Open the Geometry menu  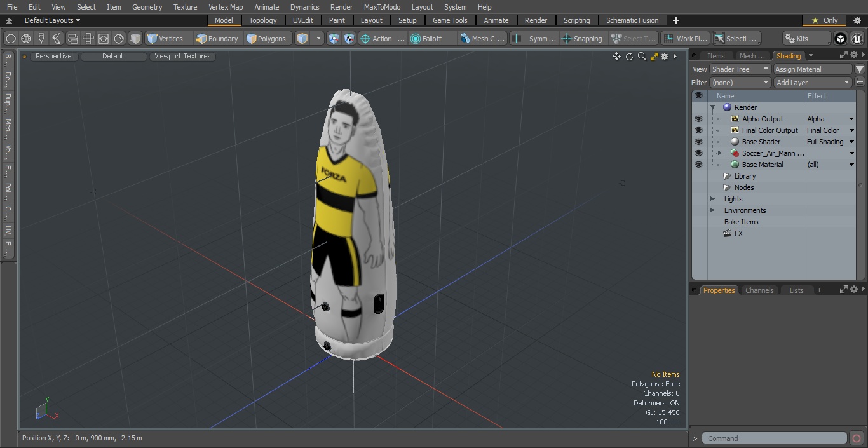click(147, 7)
